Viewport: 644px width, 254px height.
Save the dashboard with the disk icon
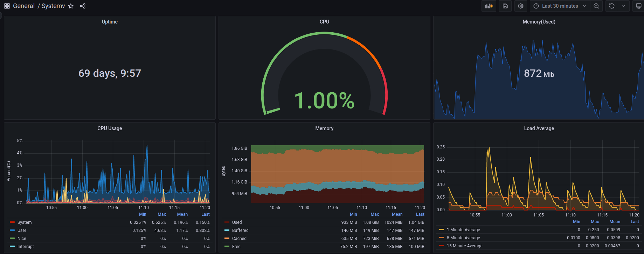pyautogui.click(x=505, y=6)
